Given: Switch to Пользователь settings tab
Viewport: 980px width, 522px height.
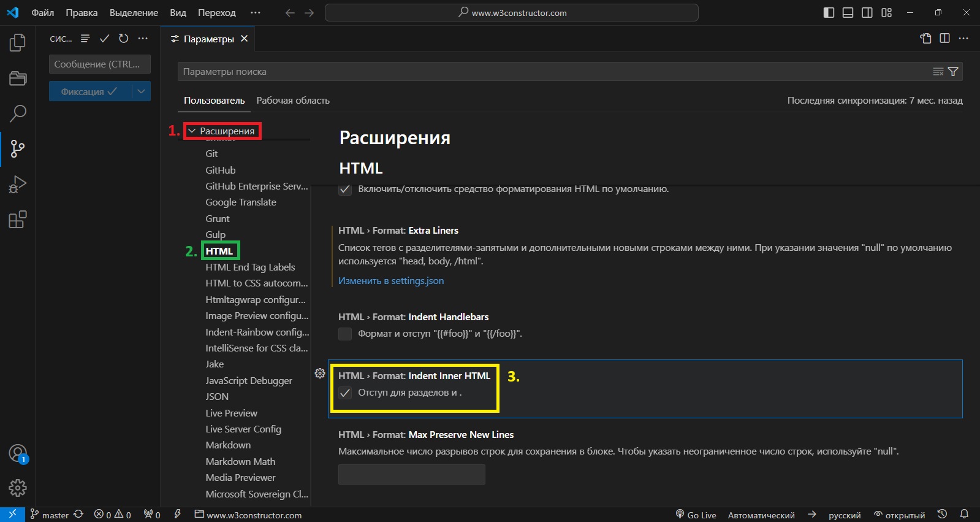Looking at the screenshot, I should [214, 101].
